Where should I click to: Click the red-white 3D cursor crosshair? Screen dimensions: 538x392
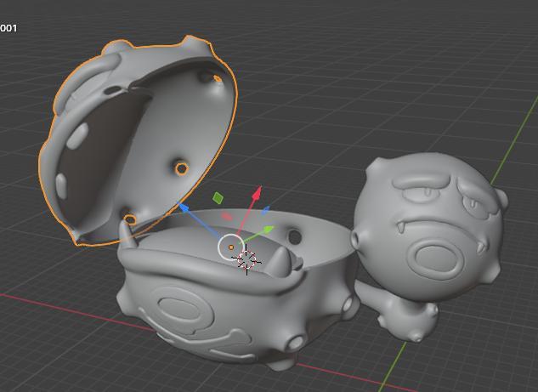[x=247, y=259]
